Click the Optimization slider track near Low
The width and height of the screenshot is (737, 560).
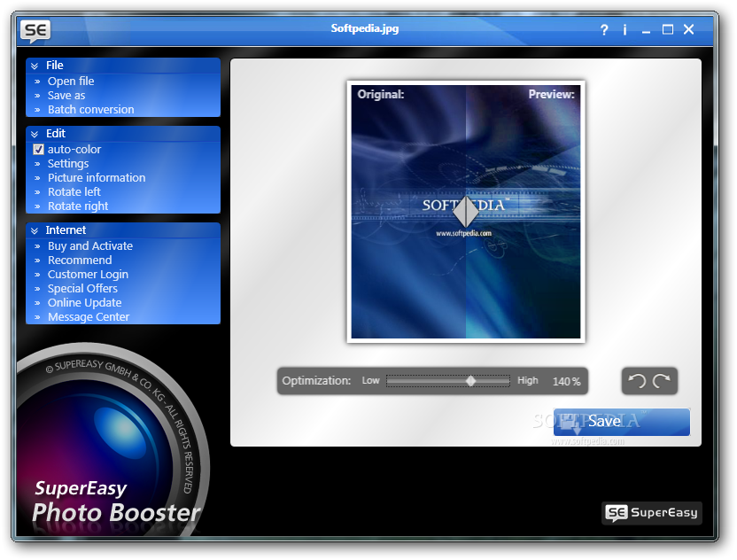(x=397, y=381)
